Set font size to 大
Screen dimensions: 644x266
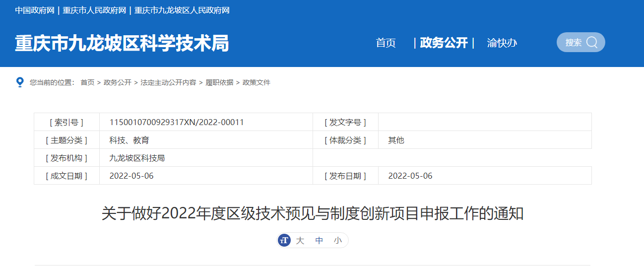300,241
